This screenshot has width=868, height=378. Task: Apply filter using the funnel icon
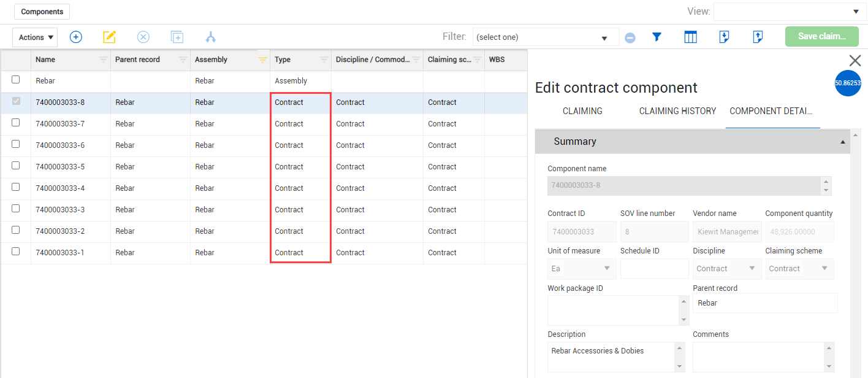[x=657, y=37]
